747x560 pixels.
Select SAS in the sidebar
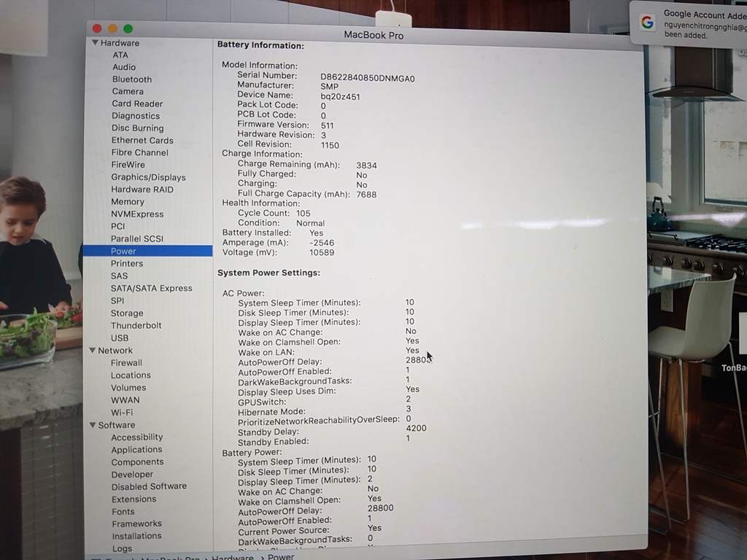pos(119,276)
